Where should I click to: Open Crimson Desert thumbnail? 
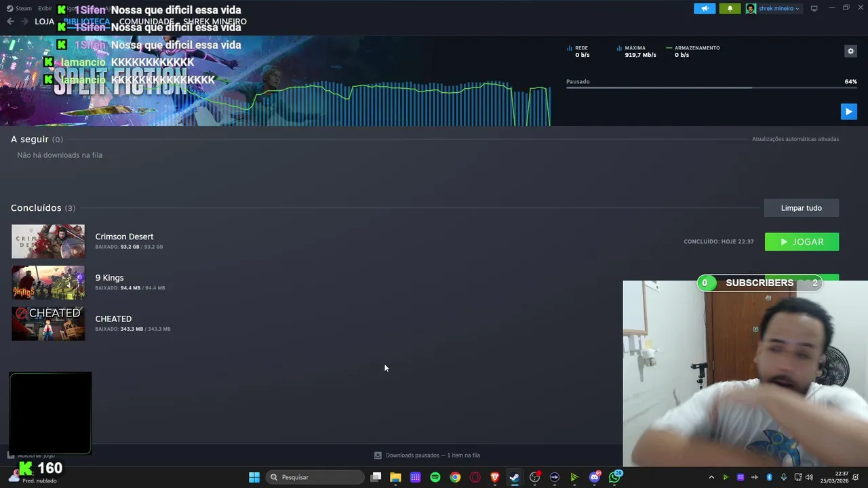pyautogui.click(x=48, y=241)
